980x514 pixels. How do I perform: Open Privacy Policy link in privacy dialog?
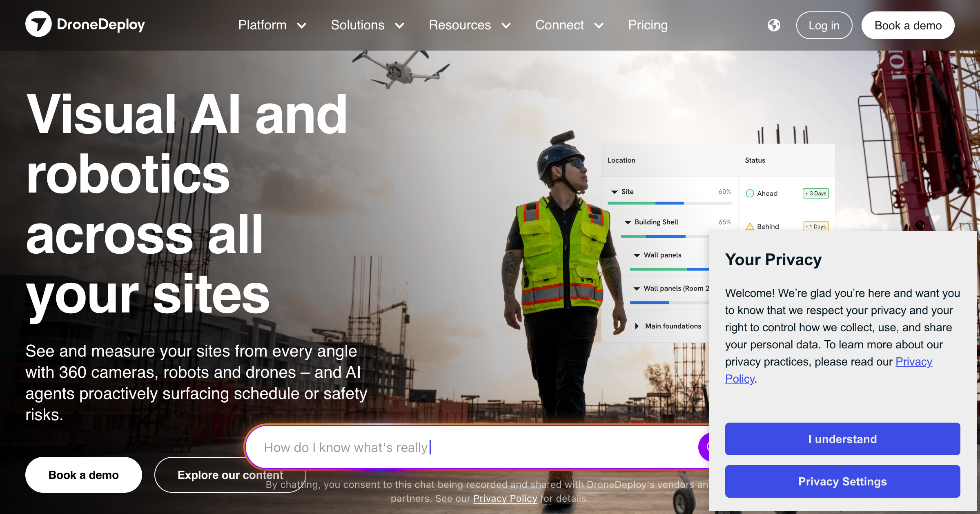tap(914, 362)
